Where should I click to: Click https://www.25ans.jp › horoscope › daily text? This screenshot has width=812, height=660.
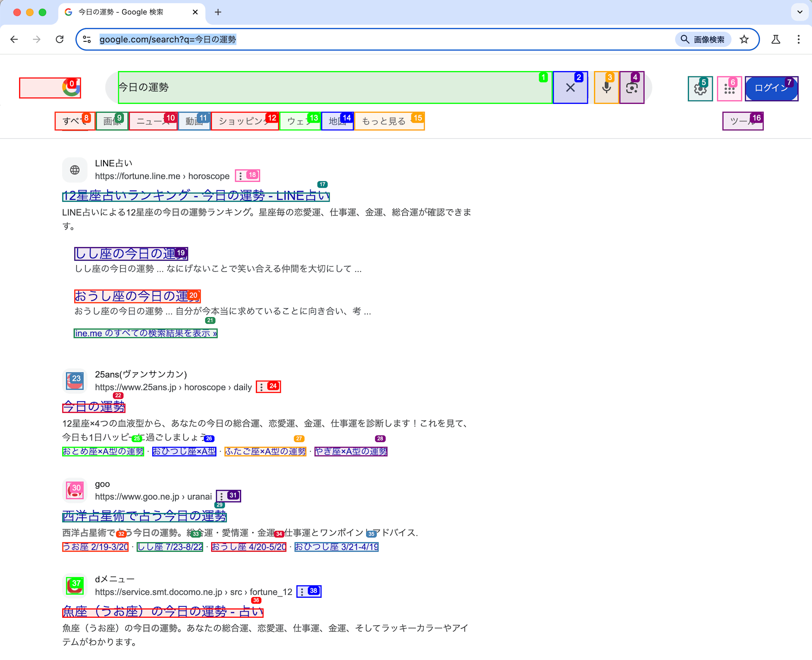pos(173,387)
